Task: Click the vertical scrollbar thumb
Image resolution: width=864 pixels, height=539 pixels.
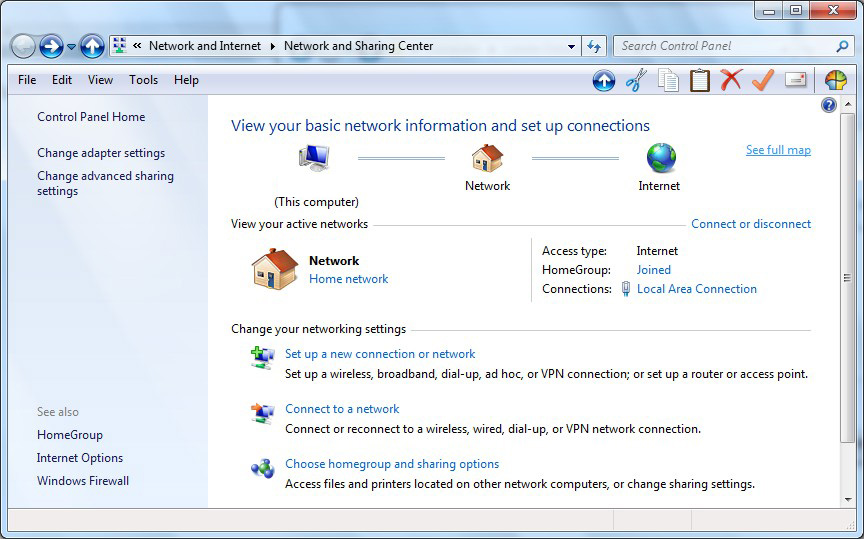Action: click(847, 278)
